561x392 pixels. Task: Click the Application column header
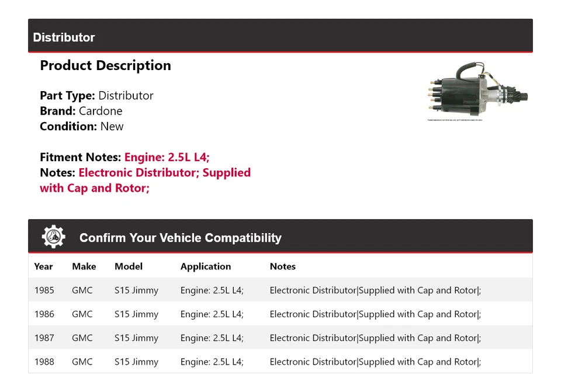click(206, 266)
